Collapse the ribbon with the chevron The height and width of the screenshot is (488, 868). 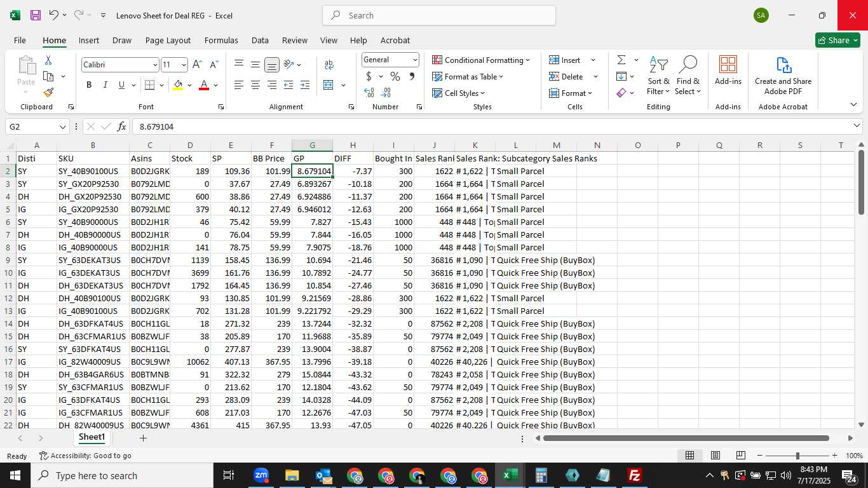tap(853, 105)
